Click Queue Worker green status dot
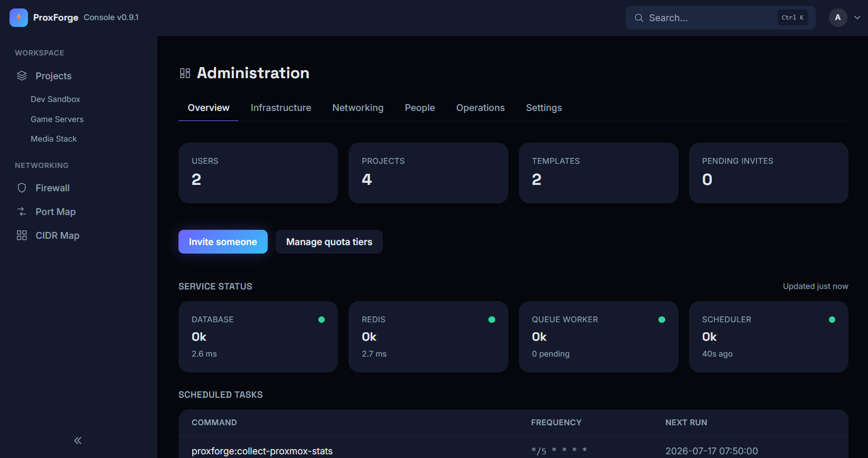Screen dimensions: 868x458 pos(662,320)
